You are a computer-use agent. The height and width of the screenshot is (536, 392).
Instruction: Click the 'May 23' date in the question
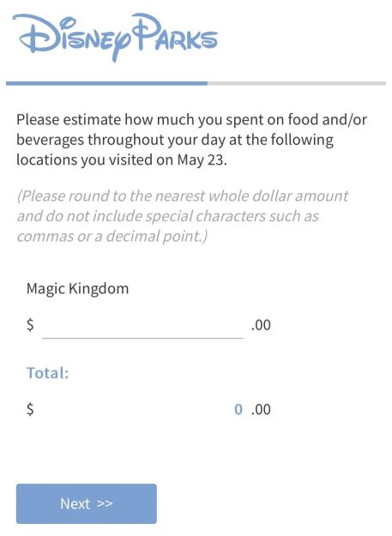click(x=202, y=160)
